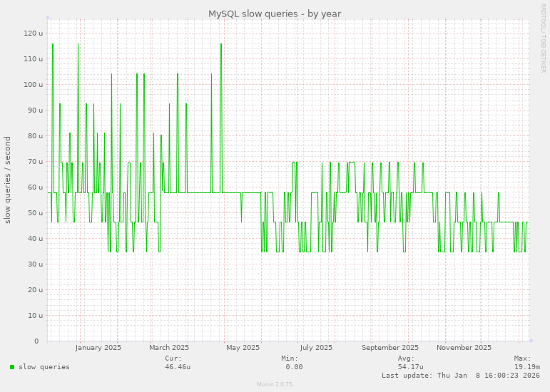Click the 'March 2025' x-axis label

(x=169, y=348)
